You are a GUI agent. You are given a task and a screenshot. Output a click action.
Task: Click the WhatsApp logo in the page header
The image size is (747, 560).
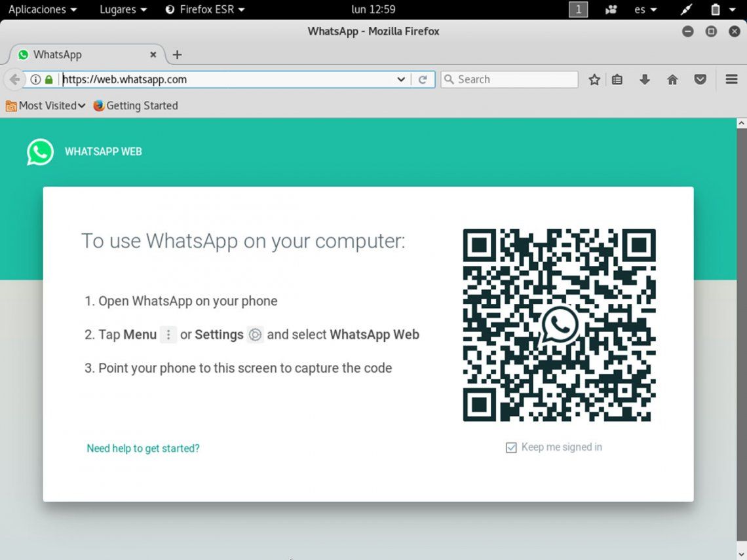click(x=40, y=152)
